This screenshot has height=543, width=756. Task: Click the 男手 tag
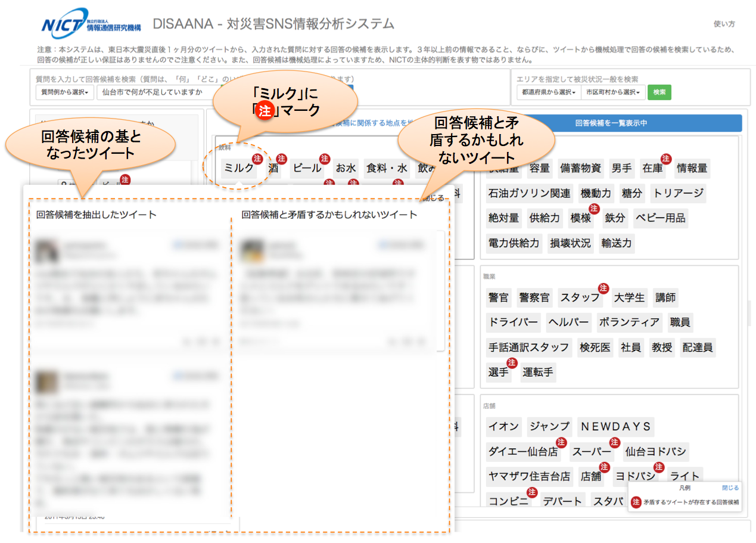tap(622, 168)
